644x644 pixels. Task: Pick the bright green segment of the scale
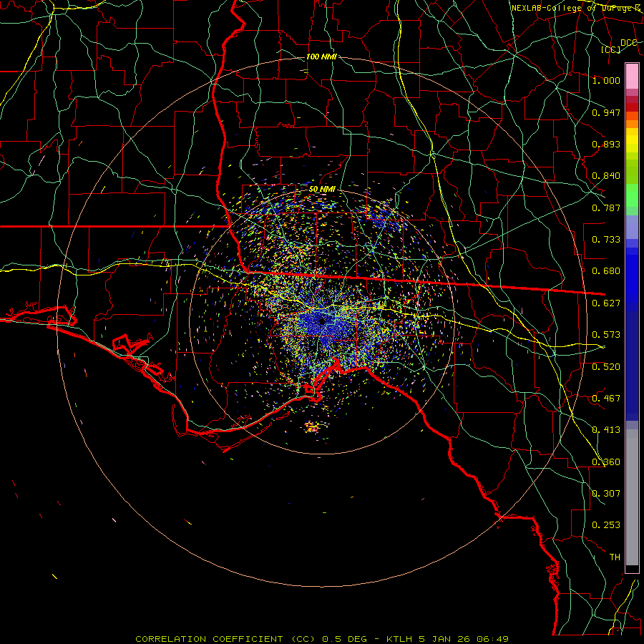coord(632,195)
